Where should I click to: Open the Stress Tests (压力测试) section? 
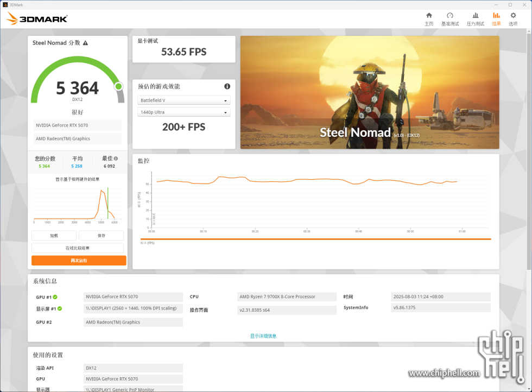(476, 20)
